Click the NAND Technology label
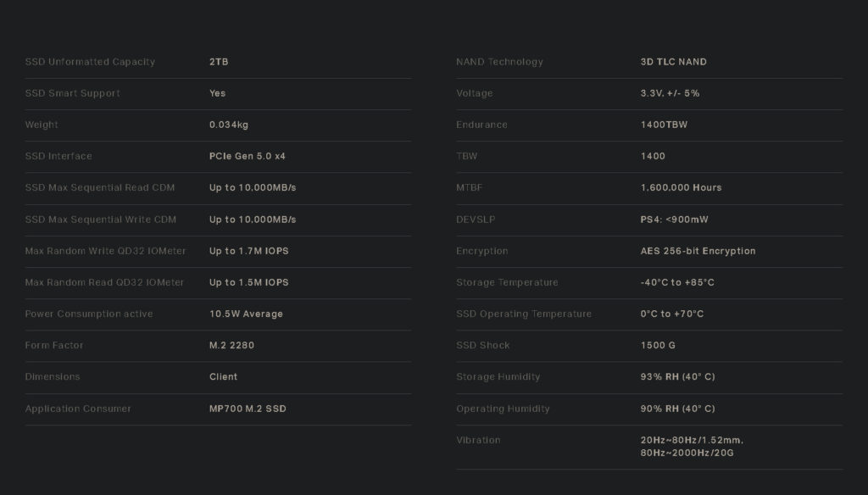 (499, 62)
